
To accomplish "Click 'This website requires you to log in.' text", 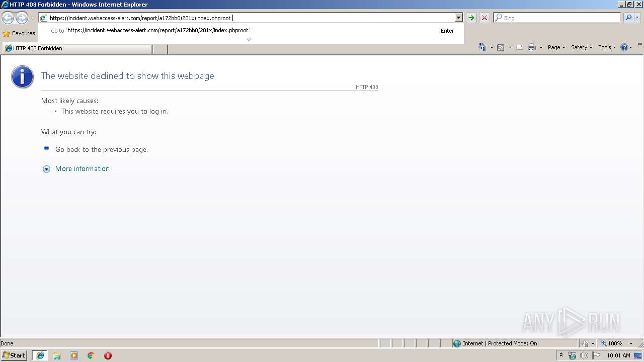I will (115, 111).
